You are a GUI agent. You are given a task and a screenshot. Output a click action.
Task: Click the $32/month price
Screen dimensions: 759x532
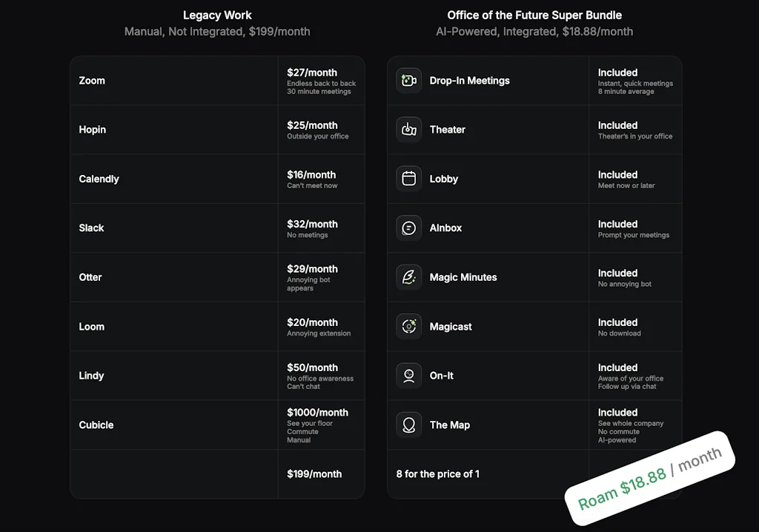pos(312,224)
